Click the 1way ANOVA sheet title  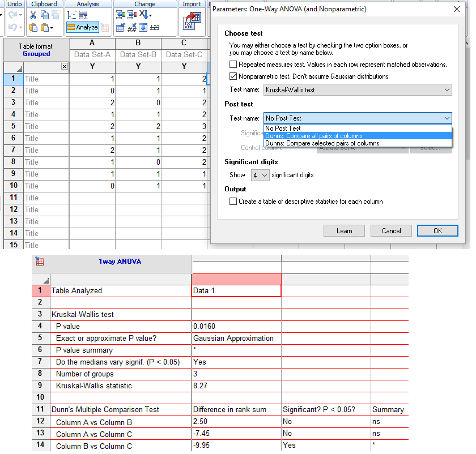120,262
